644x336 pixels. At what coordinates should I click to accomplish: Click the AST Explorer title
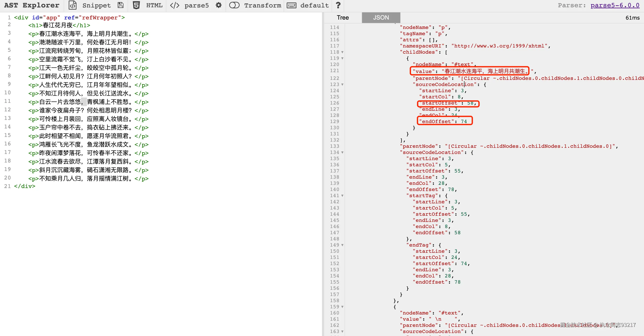(x=32, y=5)
